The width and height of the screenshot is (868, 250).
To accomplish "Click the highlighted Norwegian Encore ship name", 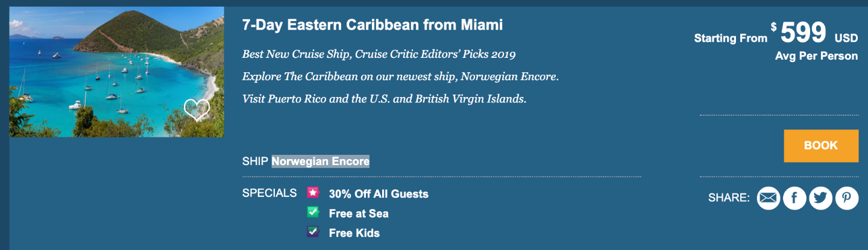I will tap(320, 161).
